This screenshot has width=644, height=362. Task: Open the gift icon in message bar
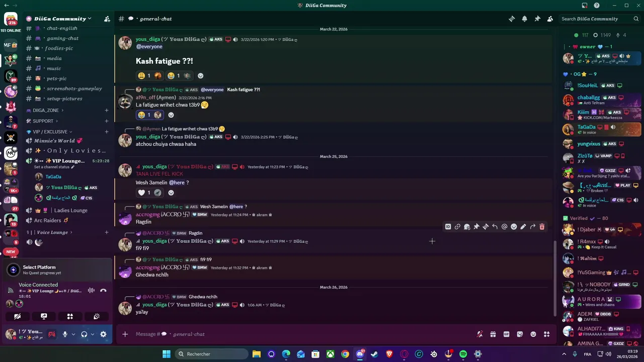point(493,334)
